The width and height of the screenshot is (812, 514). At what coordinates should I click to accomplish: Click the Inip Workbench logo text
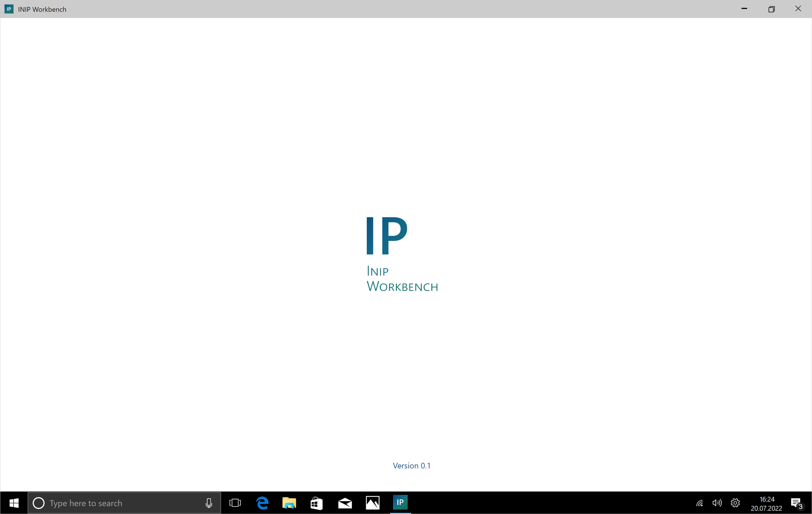pos(402,279)
